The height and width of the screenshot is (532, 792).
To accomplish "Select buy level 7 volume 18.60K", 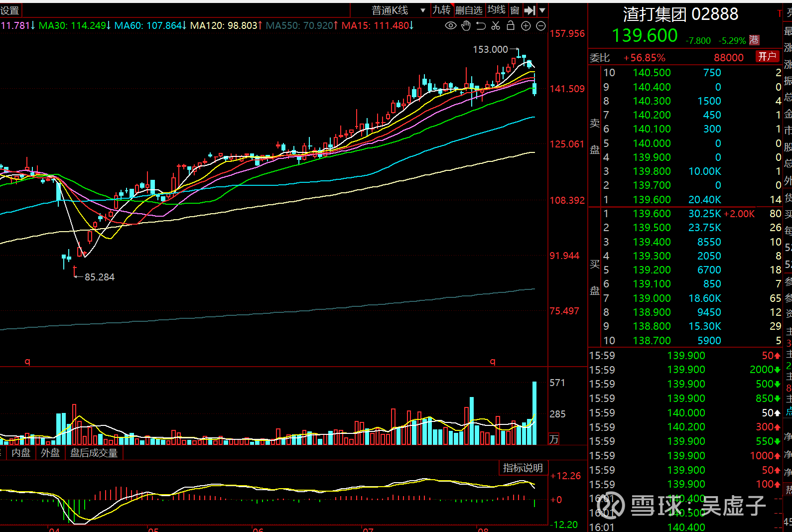I will point(705,298).
